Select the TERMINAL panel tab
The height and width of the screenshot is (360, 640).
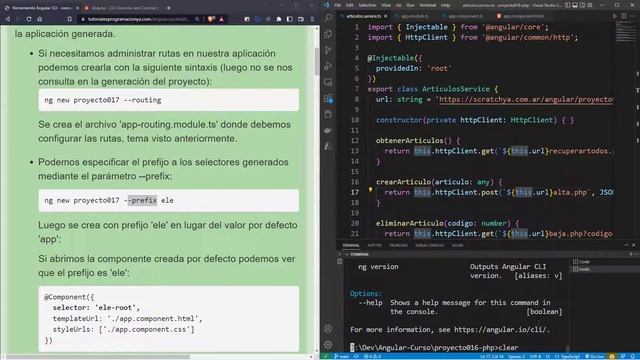point(351,245)
